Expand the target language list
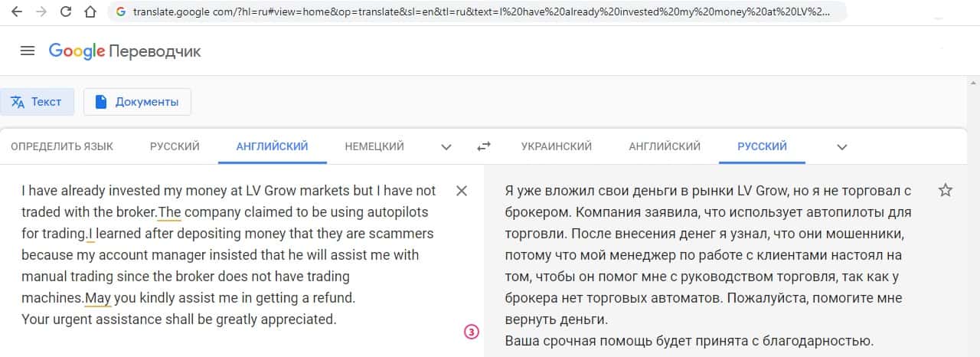This screenshot has width=980, height=357. click(x=842, y=146)
